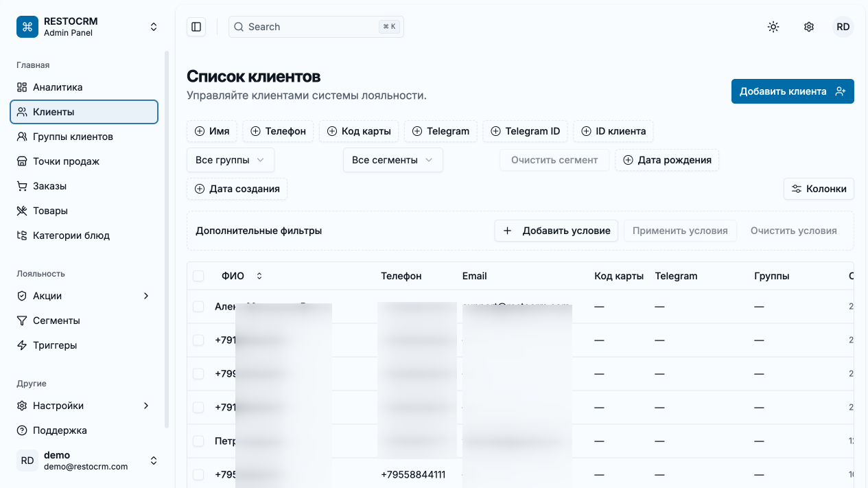
Task: Focus the Search field
Action: 316,27
